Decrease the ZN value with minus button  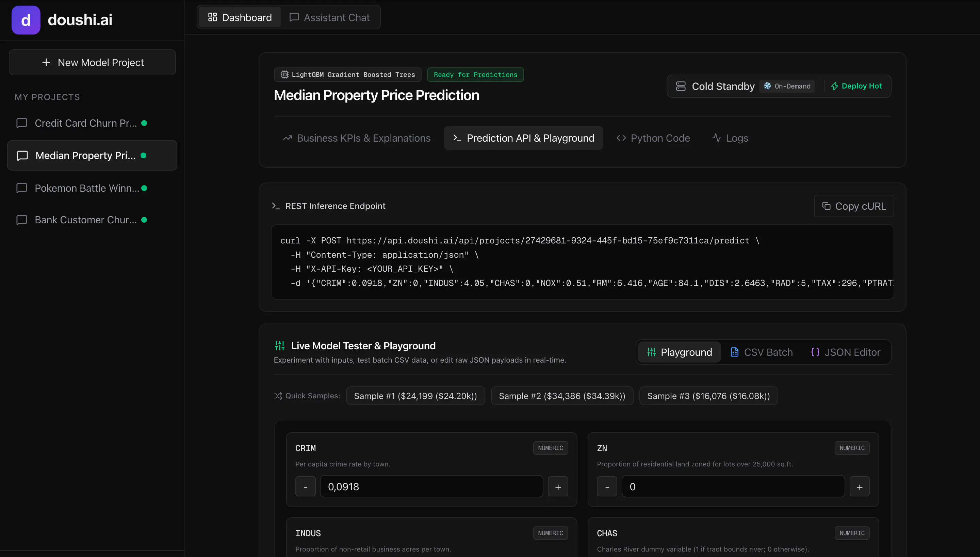click(607, 486)
